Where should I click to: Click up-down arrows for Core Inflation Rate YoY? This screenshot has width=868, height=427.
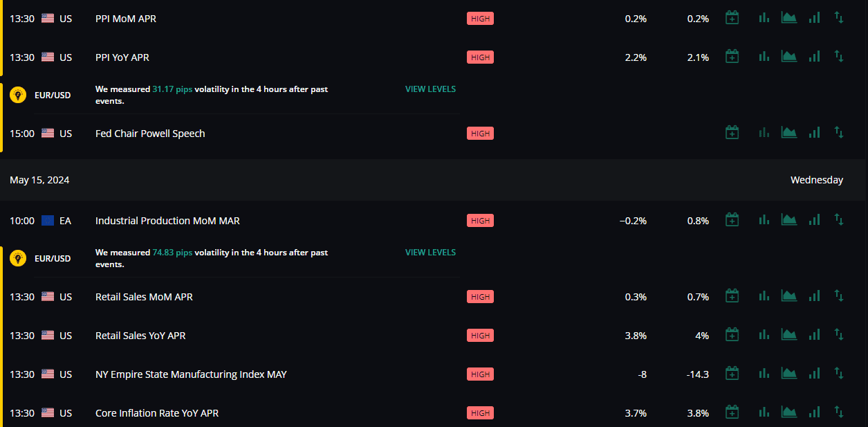point(839,412)
